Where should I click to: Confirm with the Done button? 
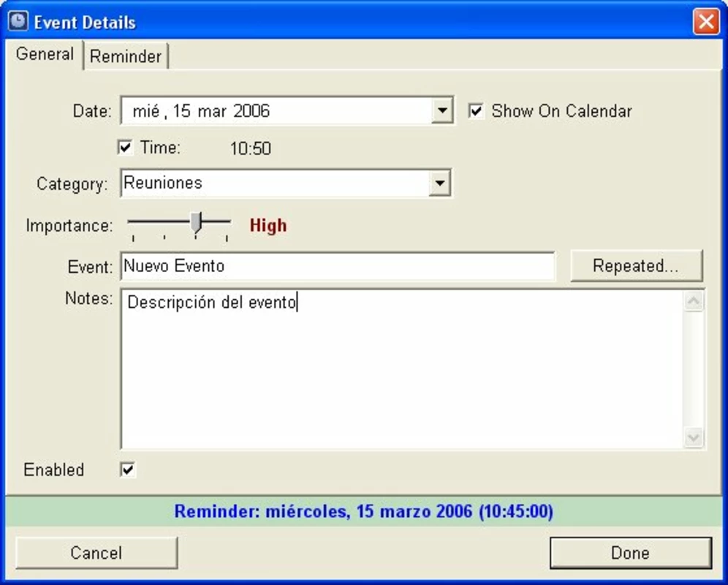click(631, 553)
